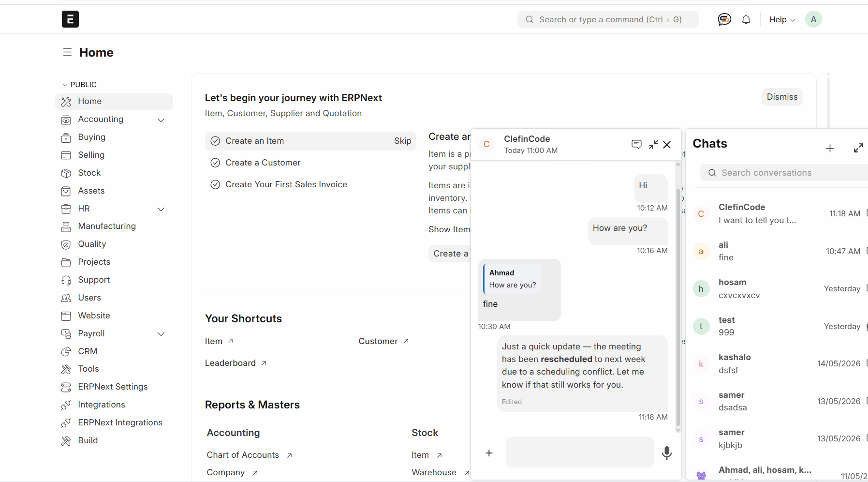Image resolution: width=868 pixels, height=482 pixels.
Task: Expand the Payroll sidebar section
Action: pos(161,334)
